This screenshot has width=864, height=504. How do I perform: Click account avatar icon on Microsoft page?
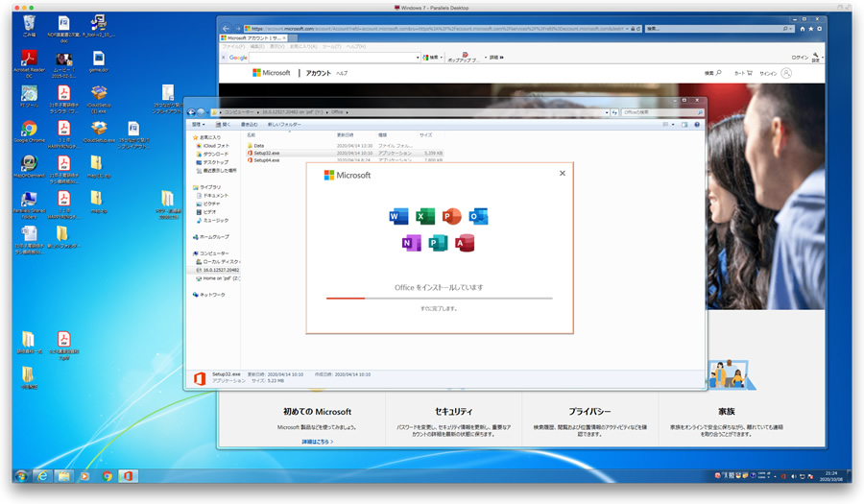(x=786, y=73)
